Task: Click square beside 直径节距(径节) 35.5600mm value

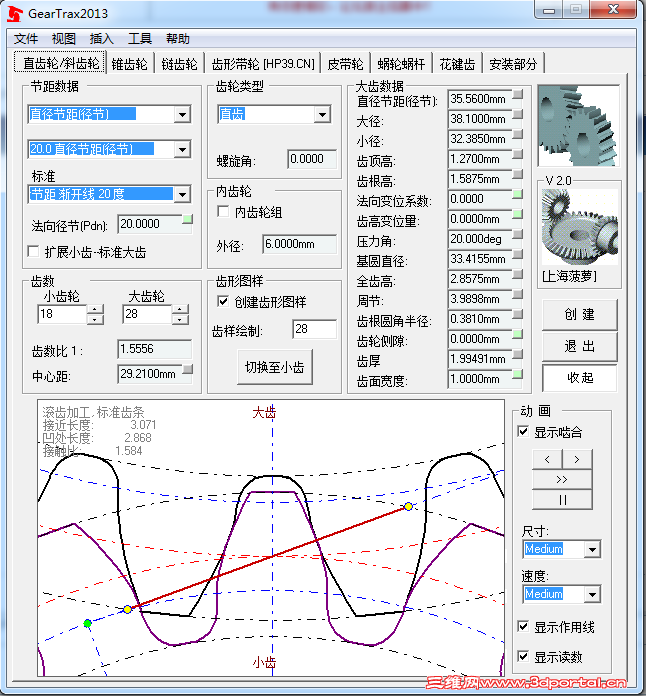Action: [517, 94]
